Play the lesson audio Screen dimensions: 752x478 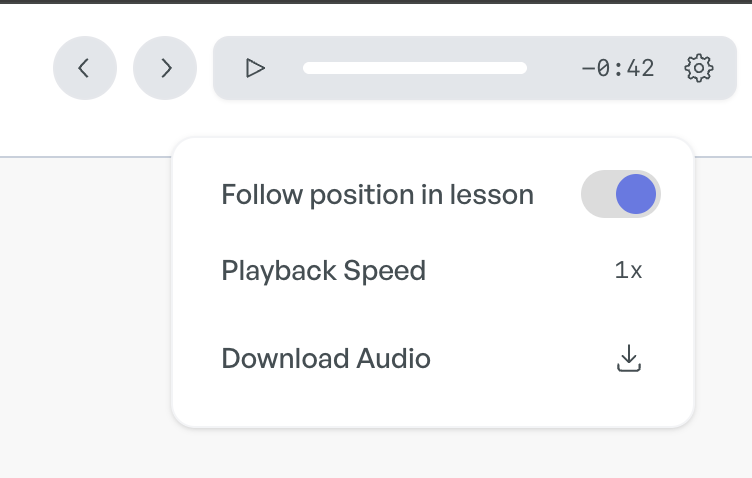point(255,68)
